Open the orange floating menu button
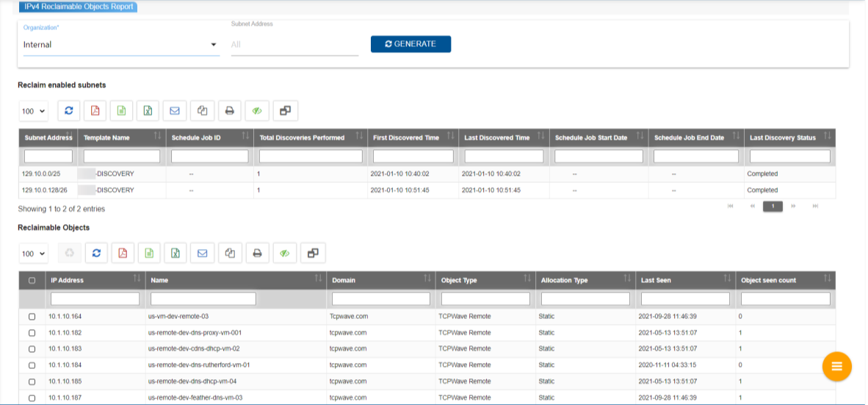868x405 pixels. (837, 366)
